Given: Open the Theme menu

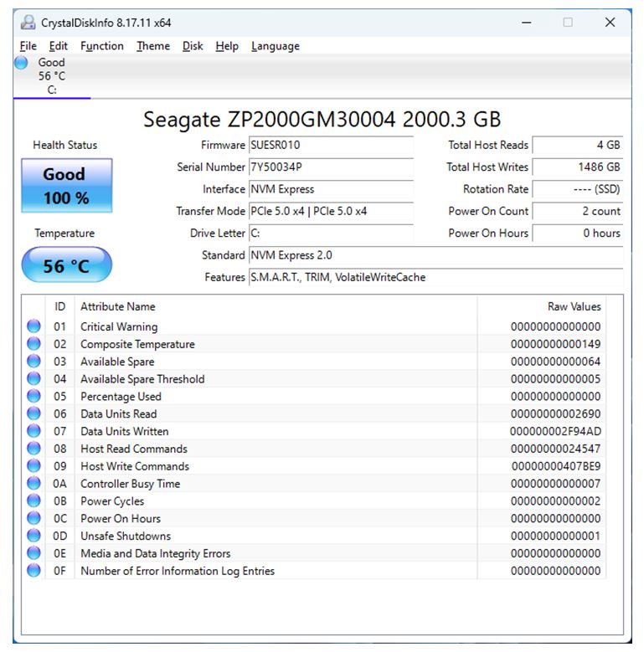Looking at the screenshot, I should pyautogui.click(x=153, y=46).
